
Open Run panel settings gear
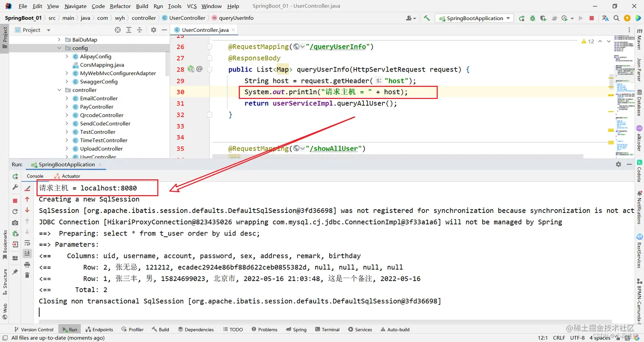618,164
